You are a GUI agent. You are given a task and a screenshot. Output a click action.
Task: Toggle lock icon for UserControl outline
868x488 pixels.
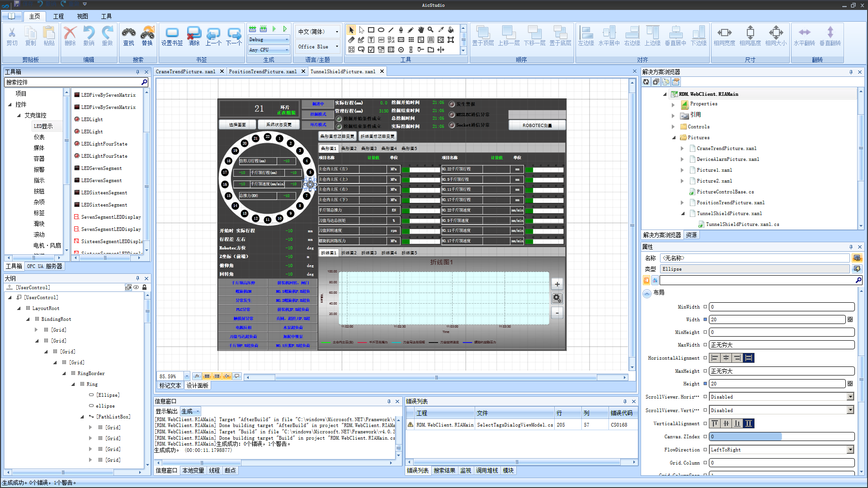pyautogui.click(x=144, y=287)
